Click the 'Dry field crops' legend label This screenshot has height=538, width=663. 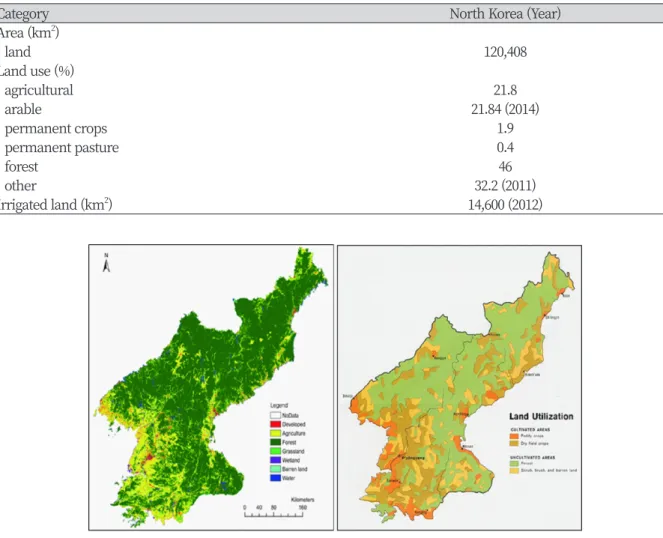click(535, 443)
